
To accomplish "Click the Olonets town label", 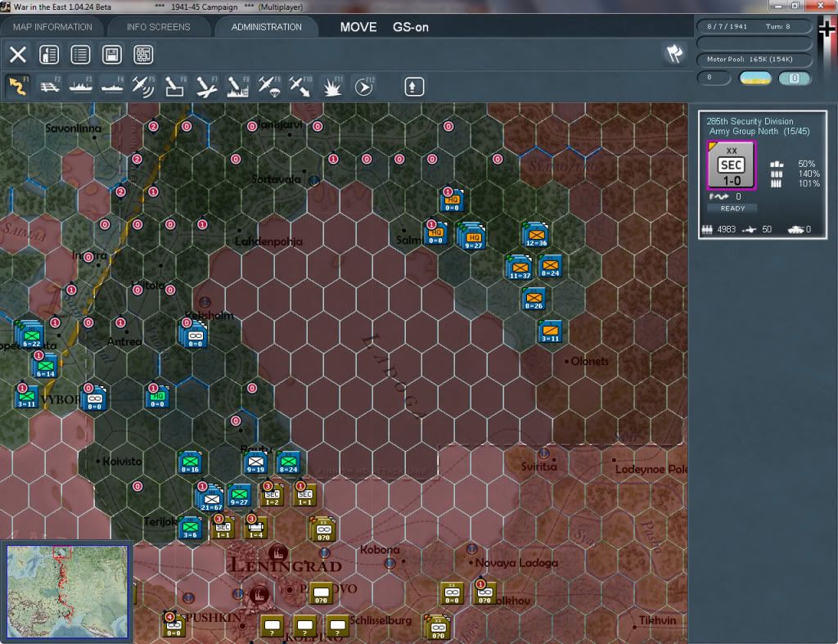I will point(589,362).
